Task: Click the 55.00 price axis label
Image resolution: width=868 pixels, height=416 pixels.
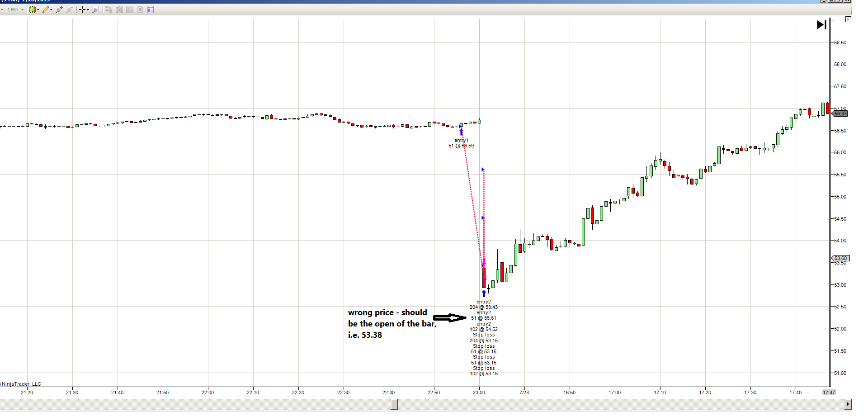Action: point(840,197)
